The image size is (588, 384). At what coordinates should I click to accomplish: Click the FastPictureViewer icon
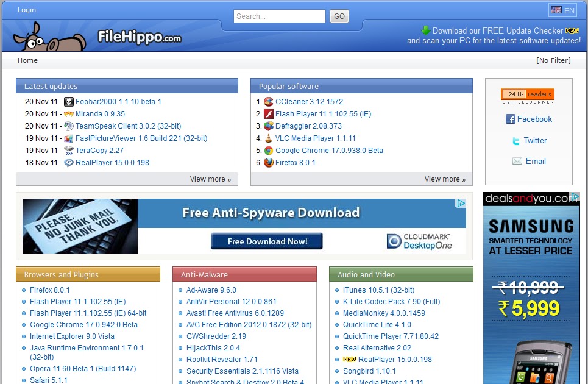coord(69,138)
